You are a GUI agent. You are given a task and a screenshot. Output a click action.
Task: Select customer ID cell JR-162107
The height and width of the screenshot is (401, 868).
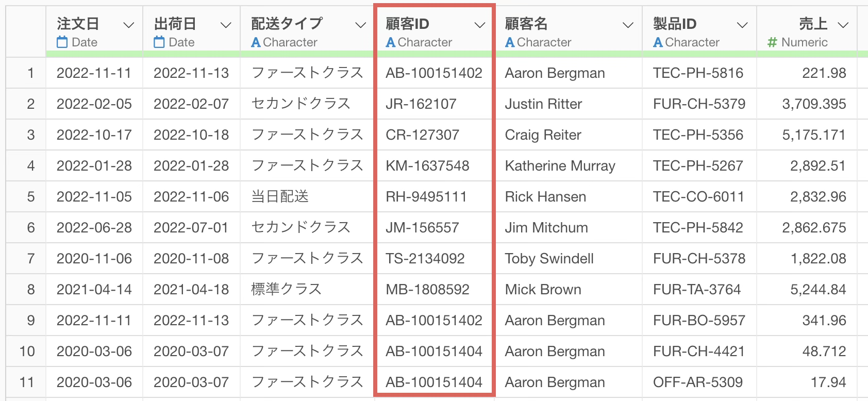421,104
